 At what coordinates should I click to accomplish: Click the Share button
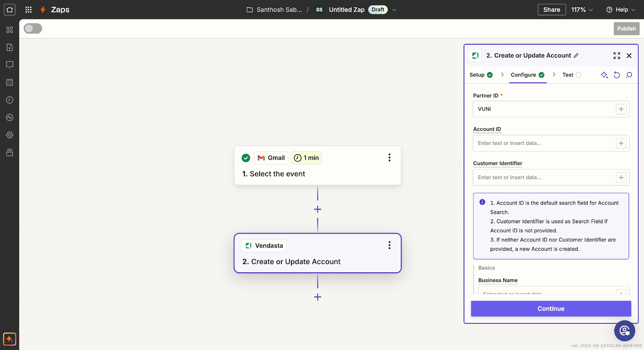click(551, 10)
